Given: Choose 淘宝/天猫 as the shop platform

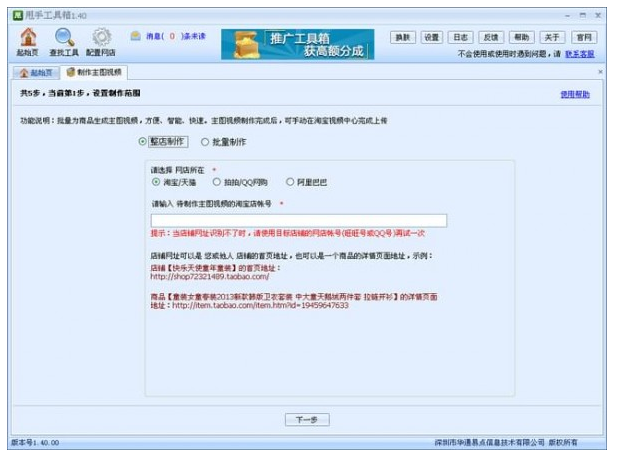Looking at the screenshot, I should point(156,182).
